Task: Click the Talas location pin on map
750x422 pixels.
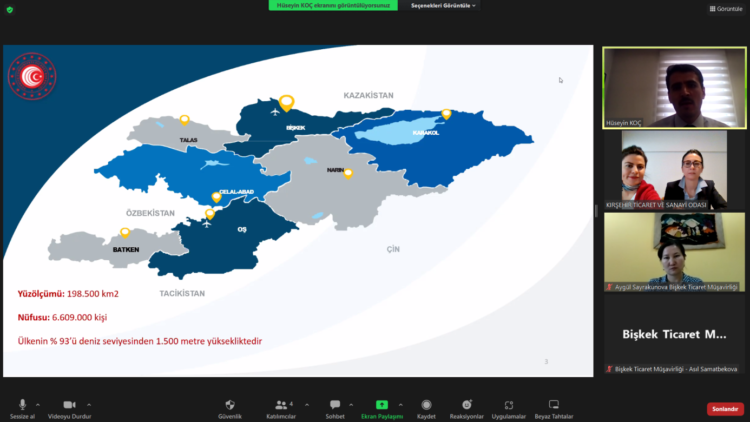Action: [x=184, y=120]
